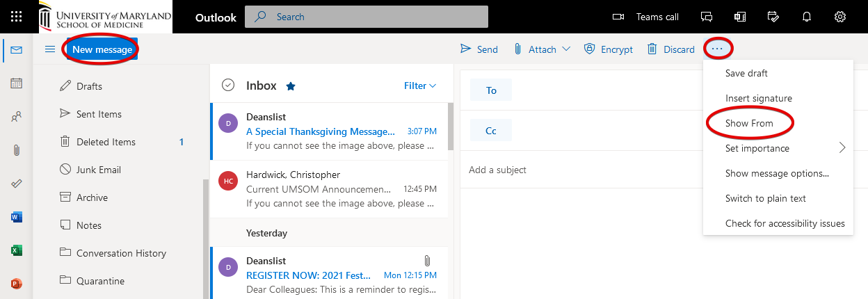Click the New message button

(102, 49)
